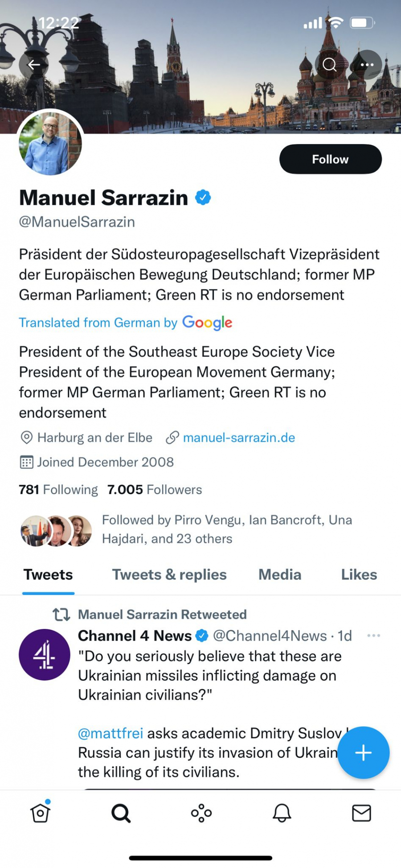401x868 pixels.
Task: View the 7.005 Followers list
Action: (155, 490)
